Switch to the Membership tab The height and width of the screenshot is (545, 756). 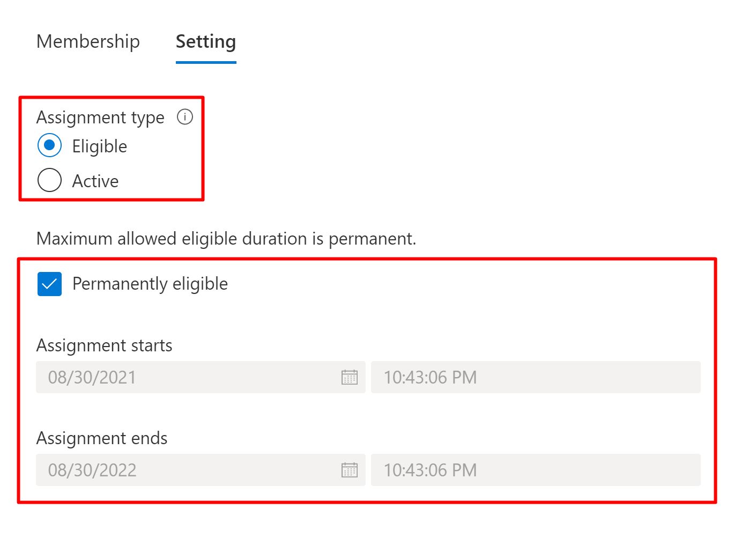[88, 41]
